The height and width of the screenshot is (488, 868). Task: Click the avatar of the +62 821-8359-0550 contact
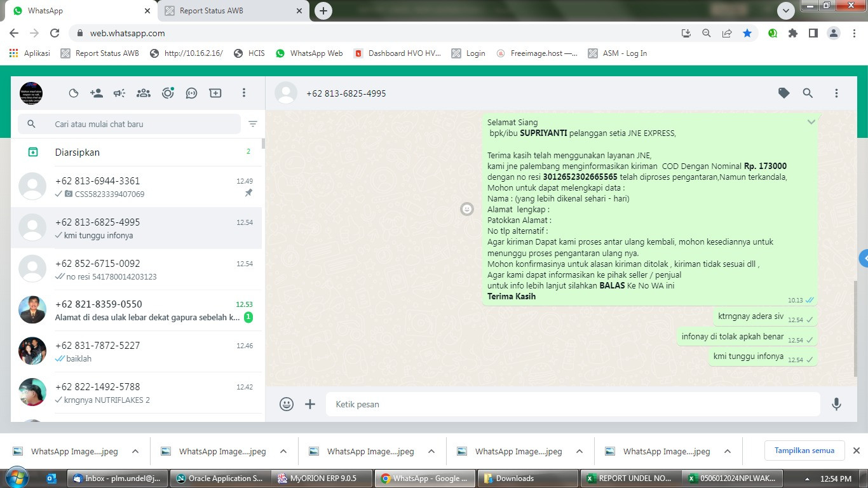[x=32, y=310]
